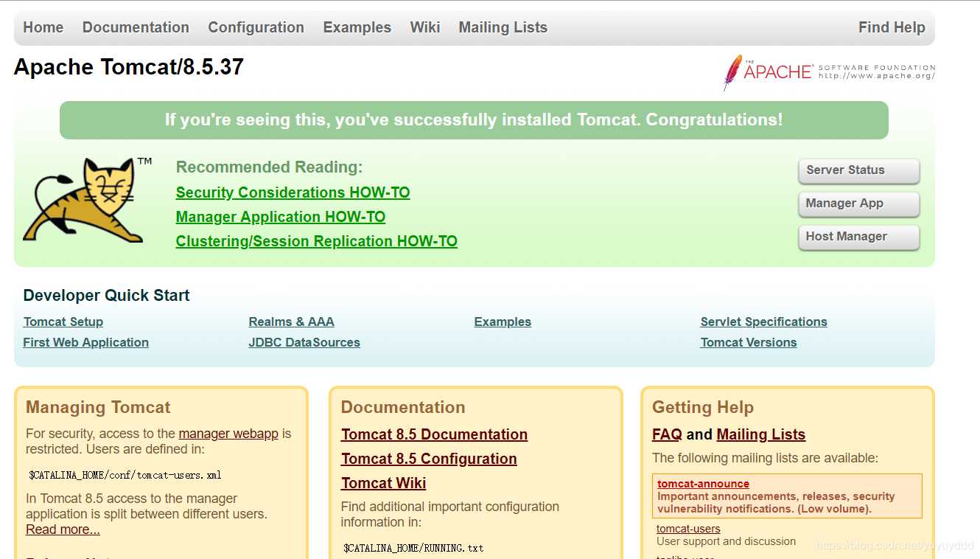
Task: Click the Tomcat cat mascot logo
Action: (x=87, y=200)
